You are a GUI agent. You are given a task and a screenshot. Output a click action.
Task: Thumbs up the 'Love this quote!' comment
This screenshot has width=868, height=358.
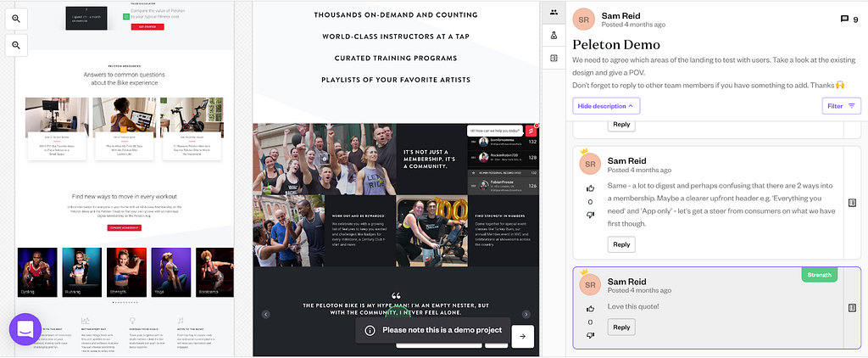590,309
